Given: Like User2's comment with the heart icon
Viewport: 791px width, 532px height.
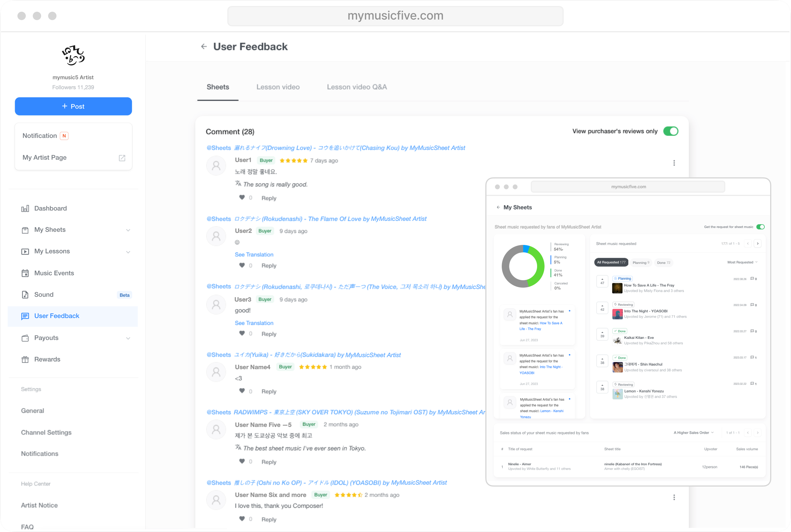Looking at the screenshot, I should (x=242, y=265).
